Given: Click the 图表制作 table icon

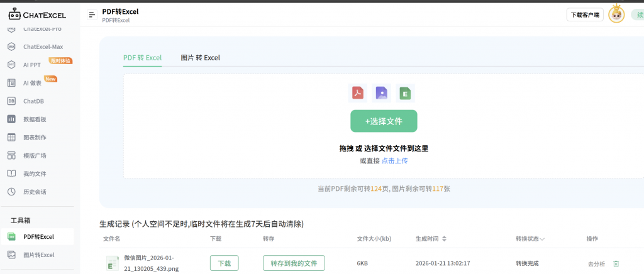Looking at the screenshot, I should (11, 138).
